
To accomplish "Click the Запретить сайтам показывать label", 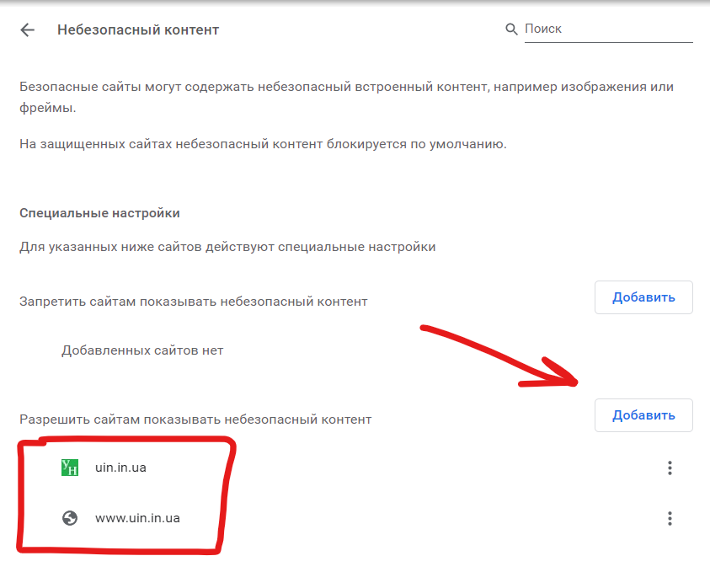I will pos(194,302).
